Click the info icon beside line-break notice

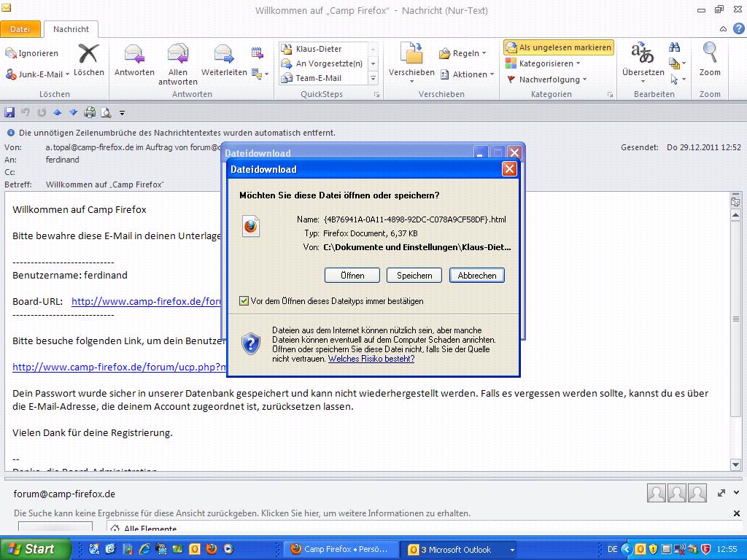10,133
